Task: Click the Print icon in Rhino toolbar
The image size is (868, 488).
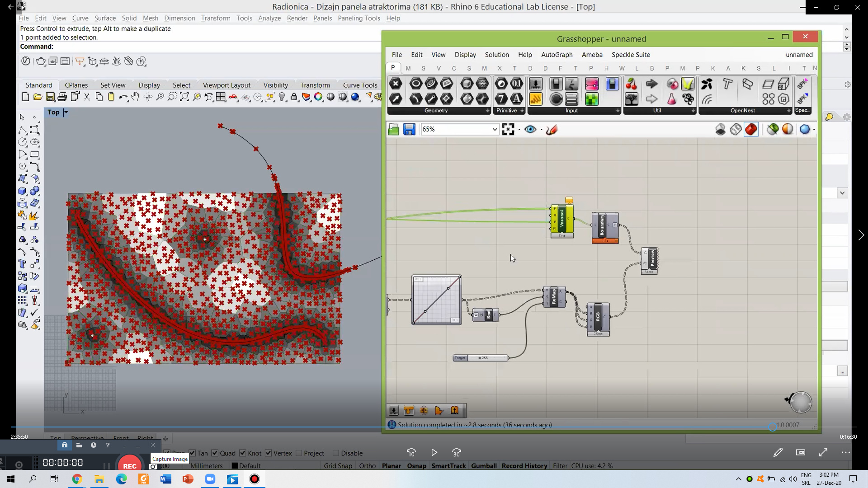Action: (62, 97)
